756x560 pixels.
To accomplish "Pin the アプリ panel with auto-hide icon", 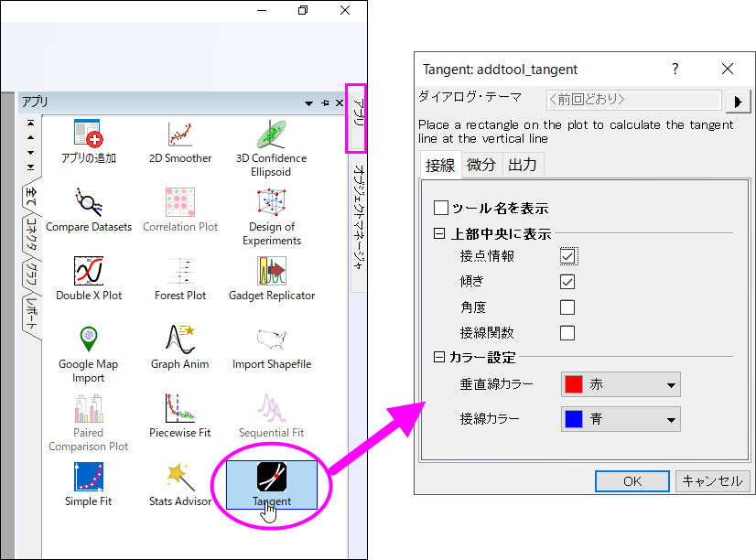I will point(325,102).
